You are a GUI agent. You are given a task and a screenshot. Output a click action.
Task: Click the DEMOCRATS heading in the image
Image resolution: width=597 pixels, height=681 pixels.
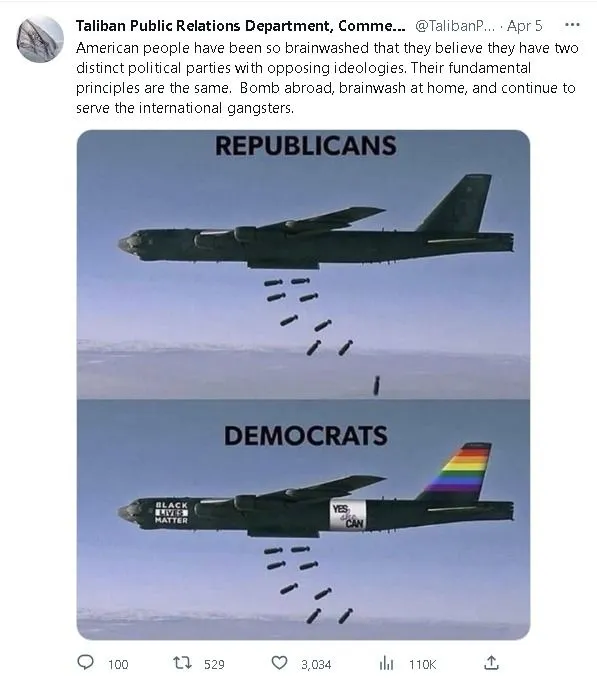click(306, 436)
